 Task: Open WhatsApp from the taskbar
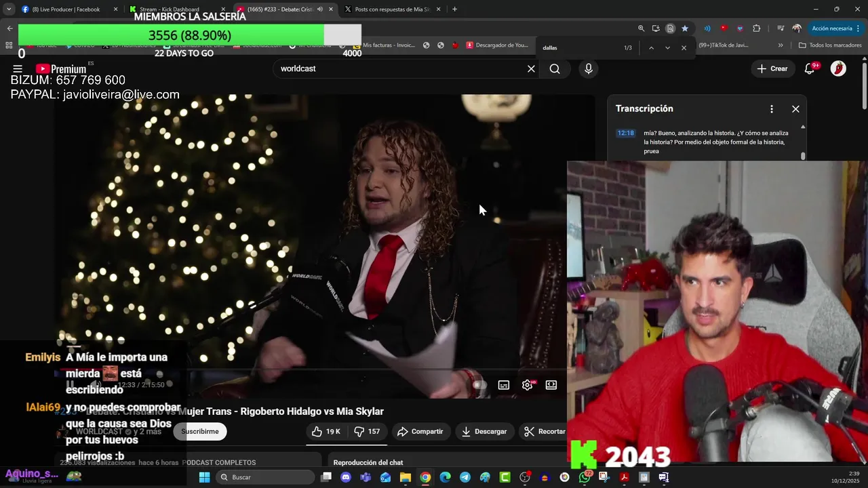[585, 477]
